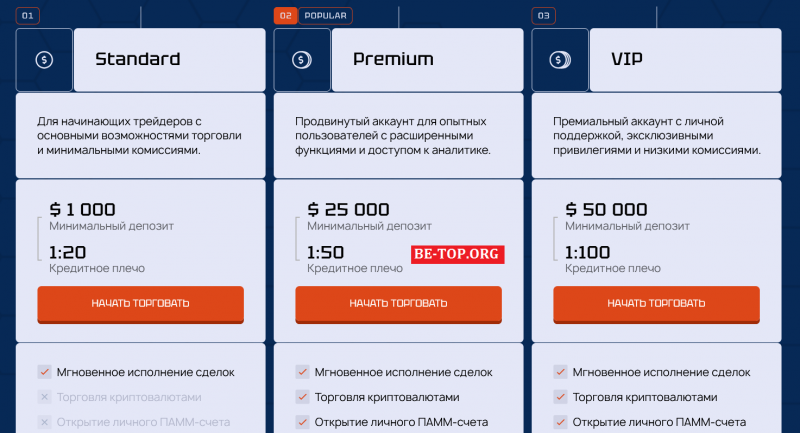Viewport: 800px width, 433px height.
Task: Toggle Premium's crypto trading checkmark
Action: click(x=303, y=397)
